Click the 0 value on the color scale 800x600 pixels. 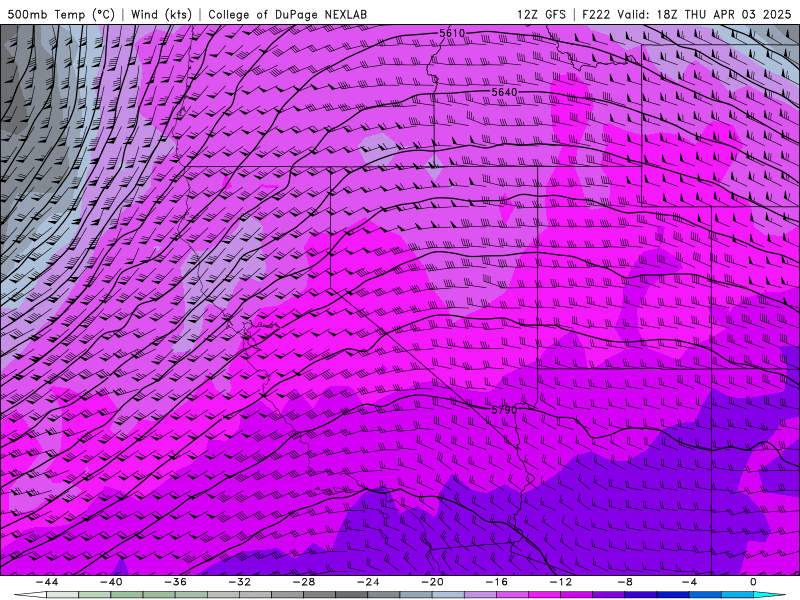coord(754,582)
